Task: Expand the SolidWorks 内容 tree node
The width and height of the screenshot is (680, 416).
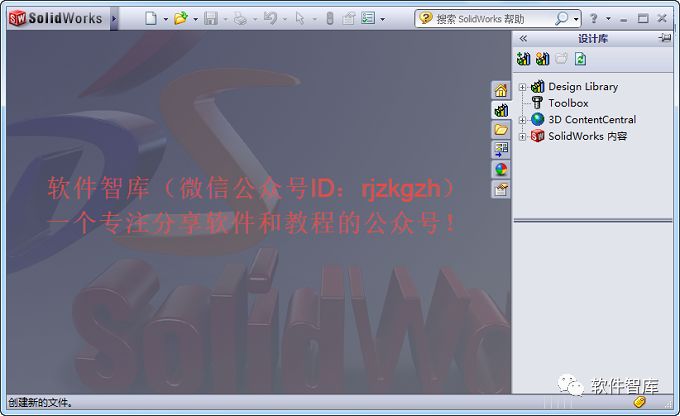Action: [523, 136]
